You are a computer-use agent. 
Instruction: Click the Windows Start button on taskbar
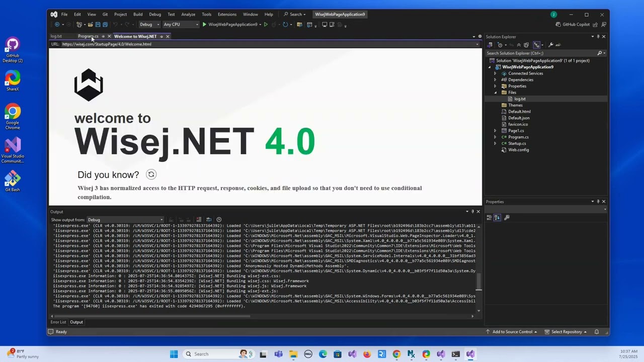pyautogui.click(x=174, y=354)
